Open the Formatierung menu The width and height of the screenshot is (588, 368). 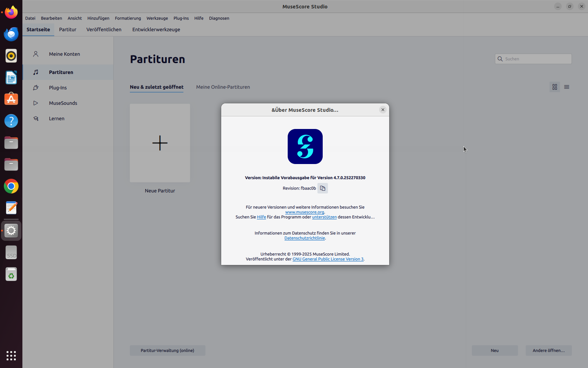[128, 18]
